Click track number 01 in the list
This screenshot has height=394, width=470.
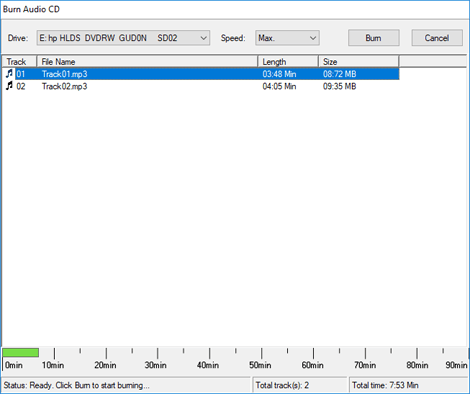pyautogui.click(x=21, y=74)
